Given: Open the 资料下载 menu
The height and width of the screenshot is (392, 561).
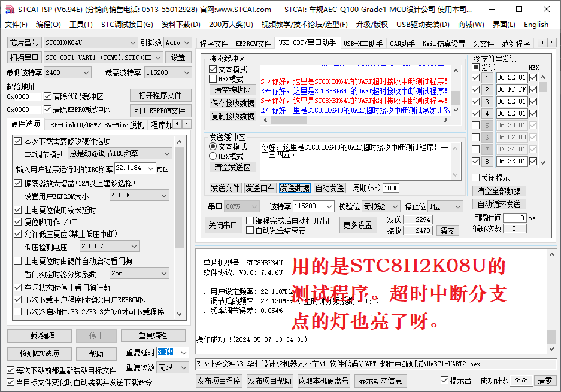Looking at the screenshot, I should click(x=181, y=25).
